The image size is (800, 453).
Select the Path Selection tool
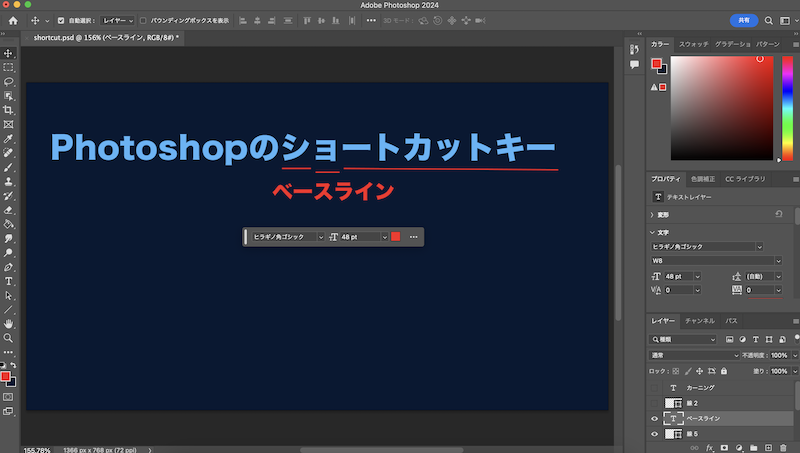(x=8, y=295)
